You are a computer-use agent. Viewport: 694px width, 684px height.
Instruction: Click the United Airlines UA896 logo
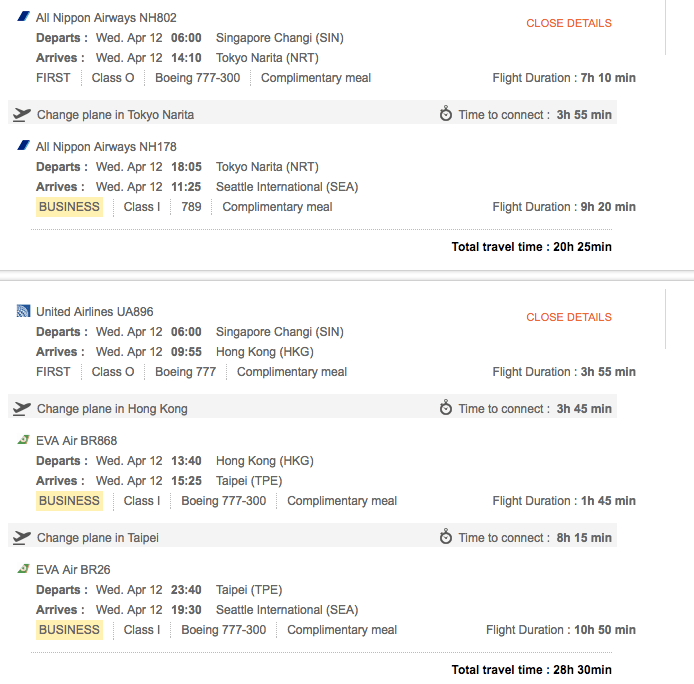[x=23, y=312]
